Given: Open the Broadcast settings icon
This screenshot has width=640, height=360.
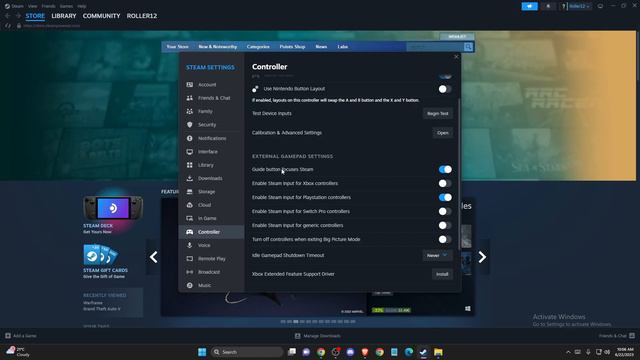Looking at the screenshot, I should (x=190, y=272).
